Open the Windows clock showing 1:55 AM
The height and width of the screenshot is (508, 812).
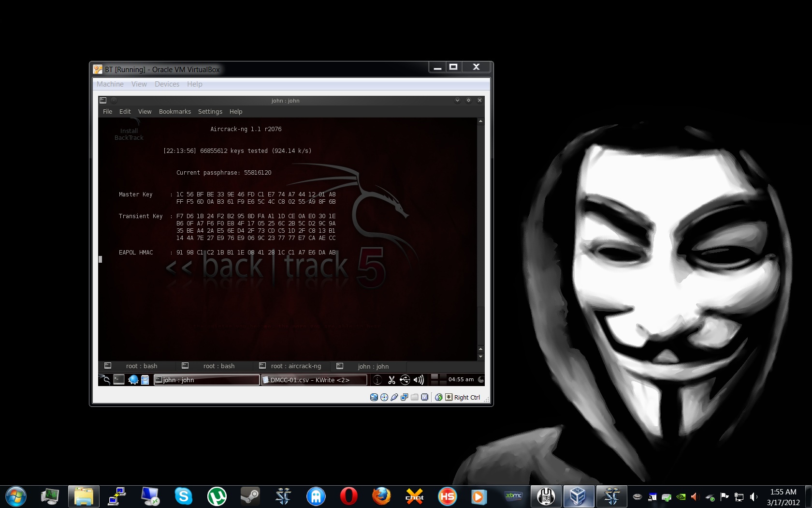(783, 497)
